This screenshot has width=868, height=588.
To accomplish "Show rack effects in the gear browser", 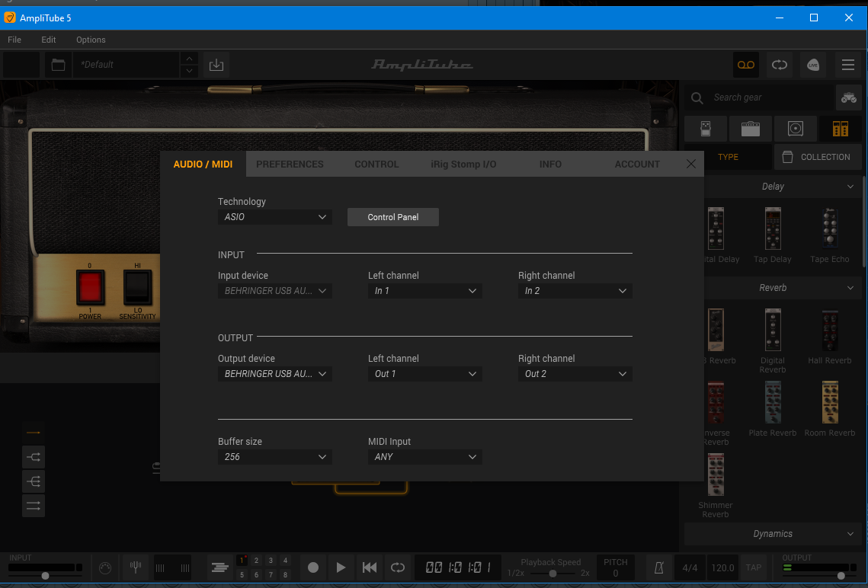I will pos(841,129).
